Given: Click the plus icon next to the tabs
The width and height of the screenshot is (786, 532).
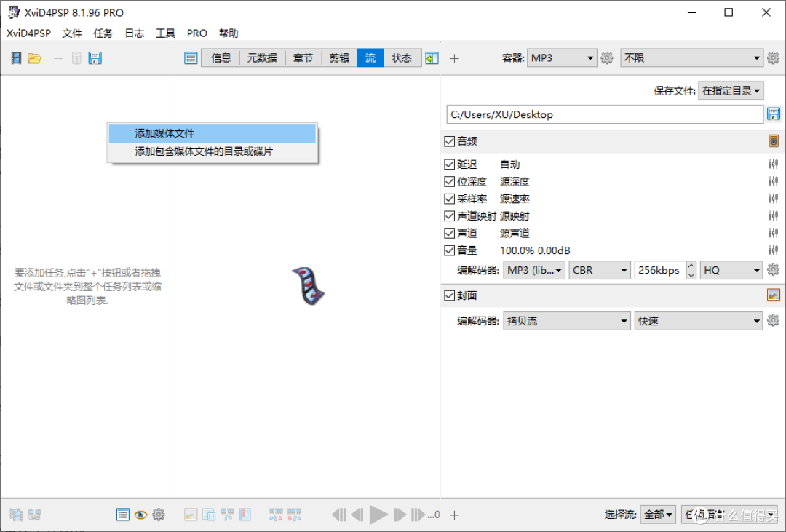Looking at the screenshot, I should click(454, 59).
